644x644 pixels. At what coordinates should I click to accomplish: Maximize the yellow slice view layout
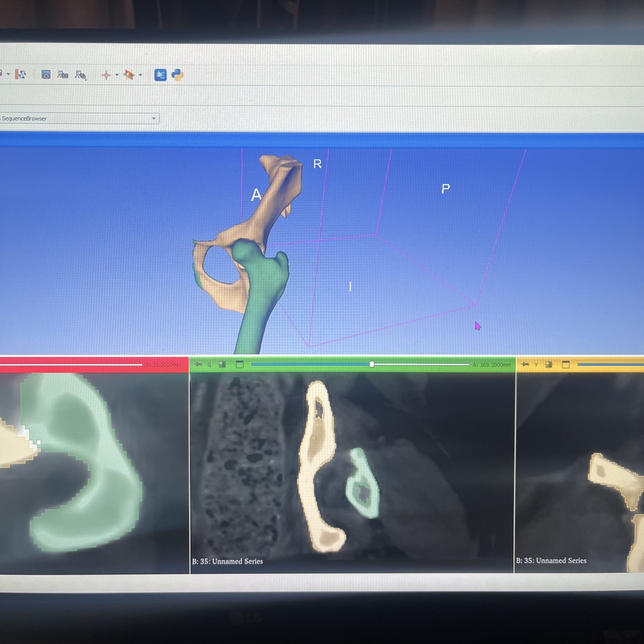tap(566, 365)
